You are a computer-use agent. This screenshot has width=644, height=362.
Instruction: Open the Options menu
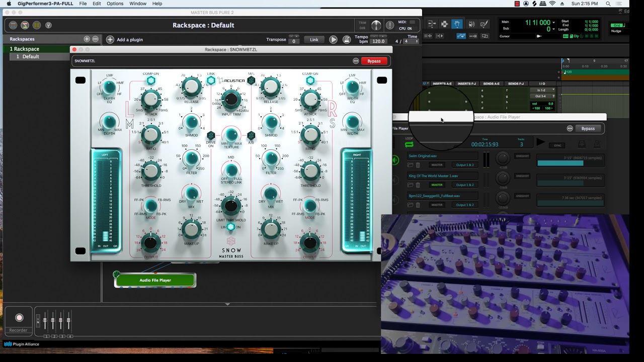[x=115, y=4]
